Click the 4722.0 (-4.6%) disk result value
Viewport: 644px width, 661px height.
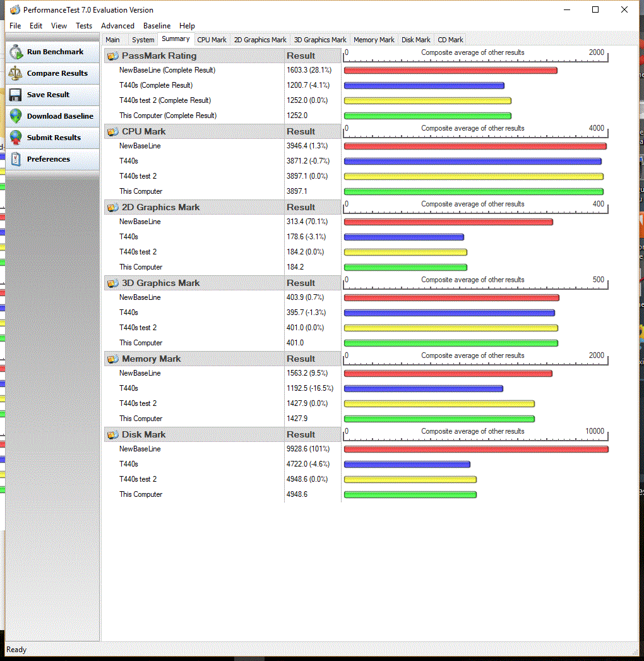coord(308,464)
